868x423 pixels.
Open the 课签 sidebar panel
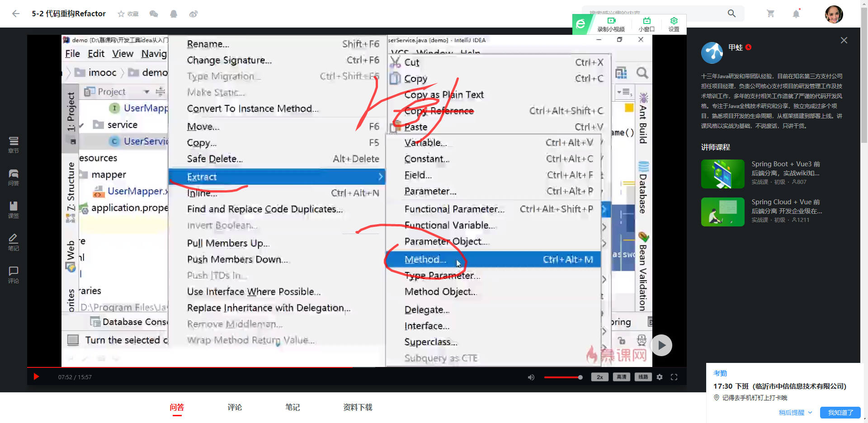[x=14, y=210]
